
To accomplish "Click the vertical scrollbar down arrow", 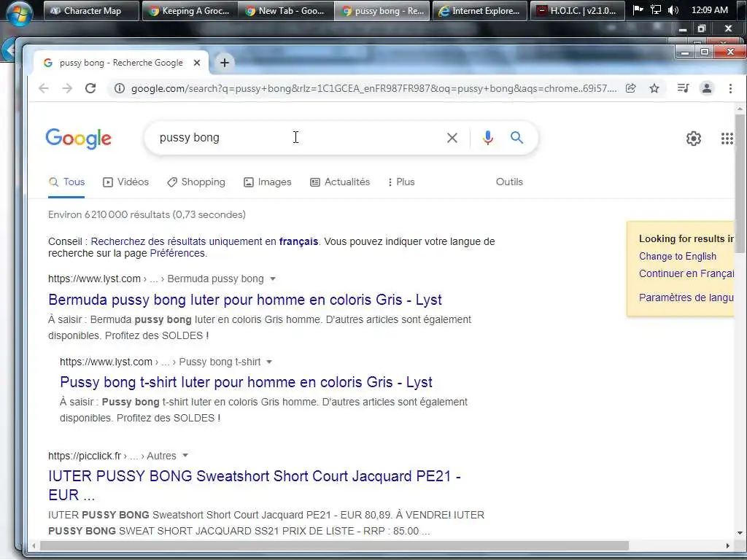I will (x=740, y=533).
